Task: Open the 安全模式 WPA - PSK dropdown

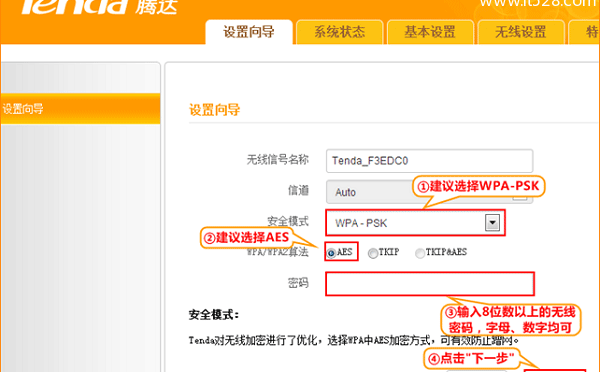Action: click(416, 223)
